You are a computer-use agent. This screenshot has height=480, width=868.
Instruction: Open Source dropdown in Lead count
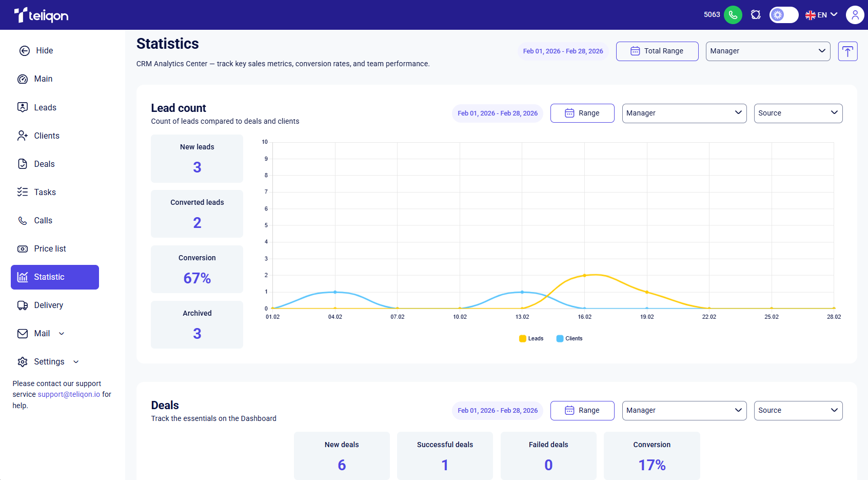[x=798, y=113]
